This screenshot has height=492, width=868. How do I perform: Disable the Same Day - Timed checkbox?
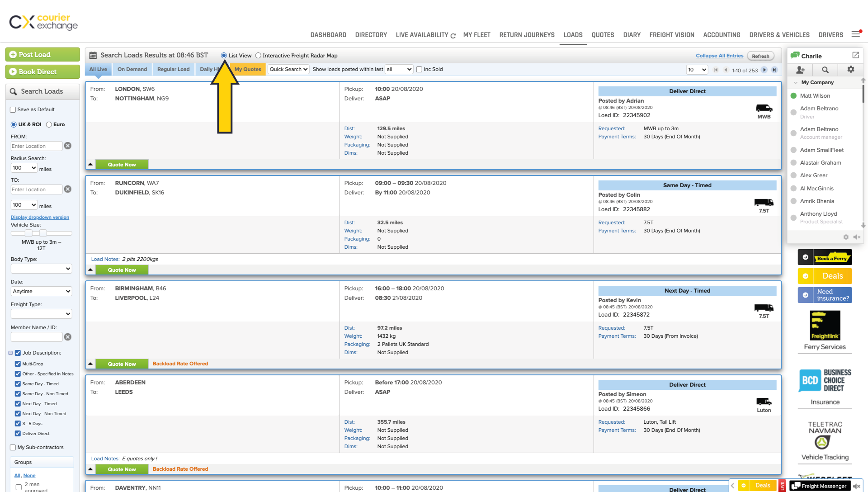(x=18, y=383)
